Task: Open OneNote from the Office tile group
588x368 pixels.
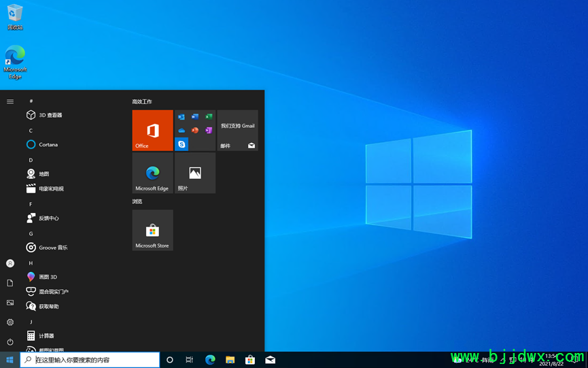Action: (209, 131)
